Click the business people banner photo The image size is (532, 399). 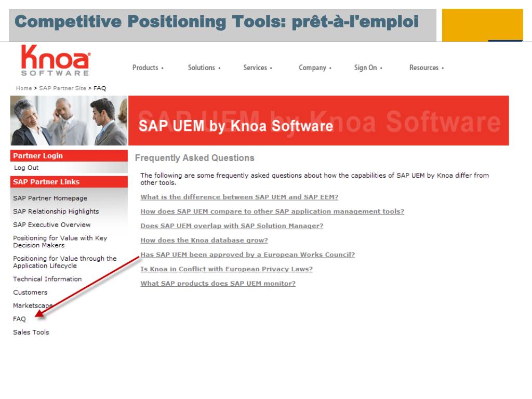(x=69, y=121)
